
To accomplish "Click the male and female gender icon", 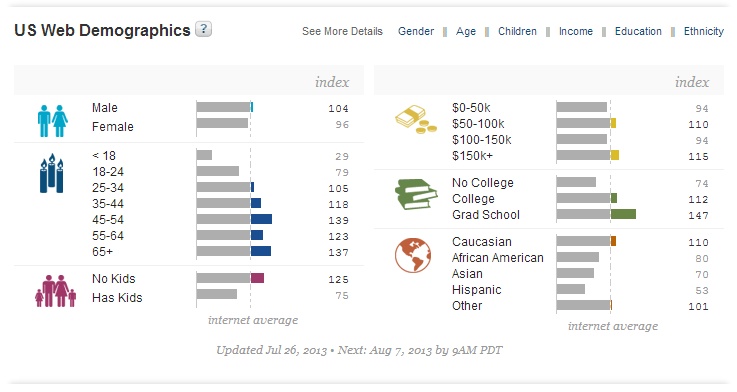I will pyautogui.click(x=53, y=121).
